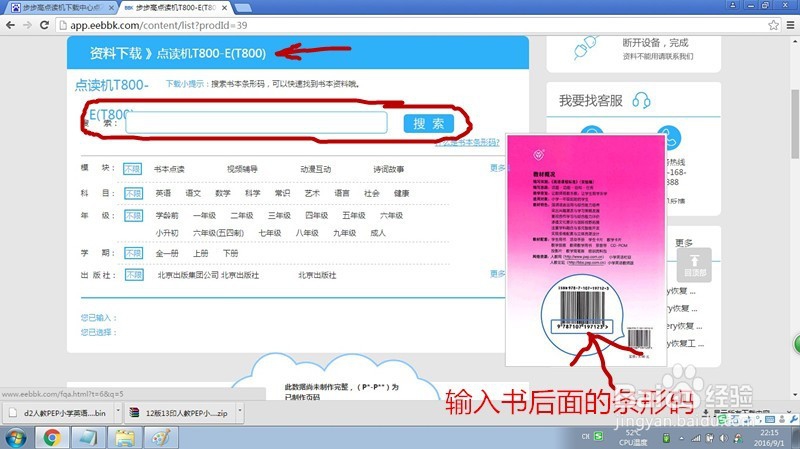Select 视频辅导 module filter
Screen dimensions: 800x449
click(x=242, y=169)
